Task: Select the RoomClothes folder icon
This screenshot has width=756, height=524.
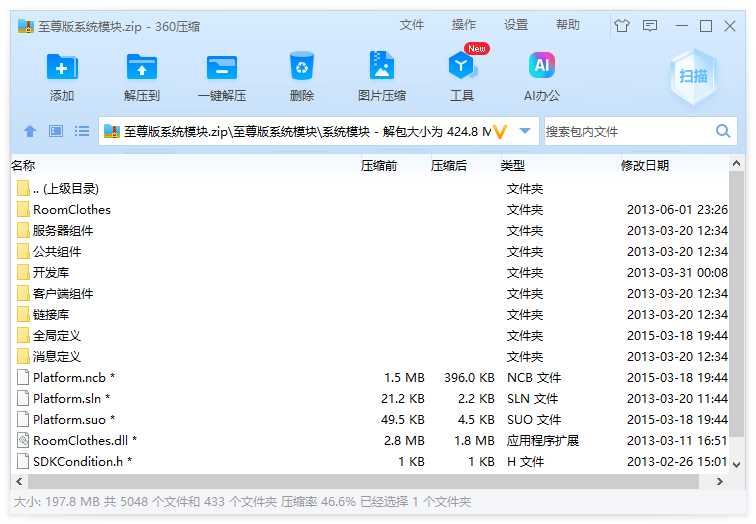Action: (23, 210)
